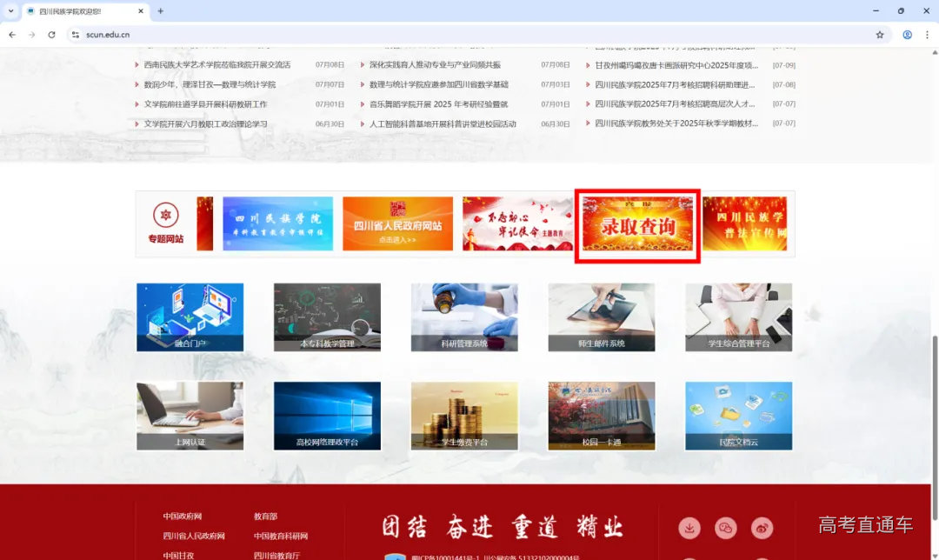939x560 pixels.
Task: Open the 学生缴费平台 tile with coins
Action: [464, 416]
